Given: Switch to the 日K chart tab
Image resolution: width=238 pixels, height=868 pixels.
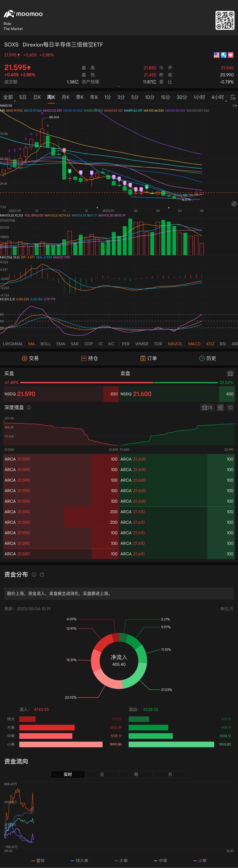Looking at the screenshot, I should (37, 97).
